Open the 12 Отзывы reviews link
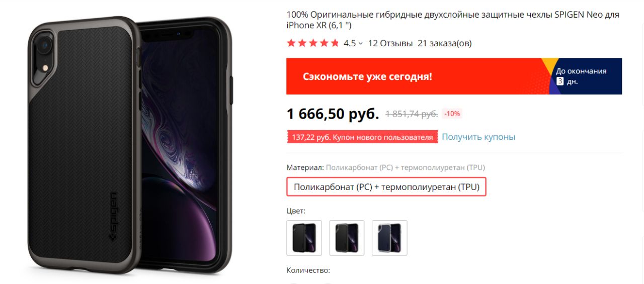Image resolution: width=644 pixels, height=284 pixels. 390,43
